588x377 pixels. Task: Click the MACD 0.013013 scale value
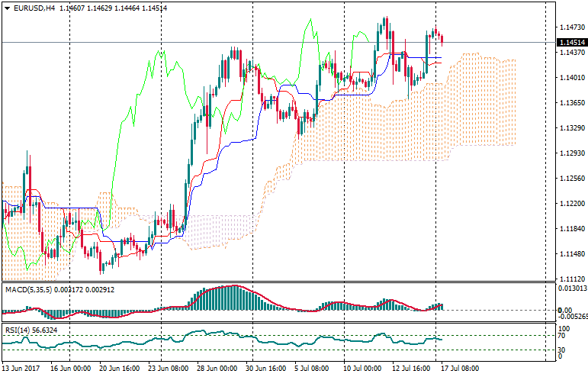click(570, 288)
